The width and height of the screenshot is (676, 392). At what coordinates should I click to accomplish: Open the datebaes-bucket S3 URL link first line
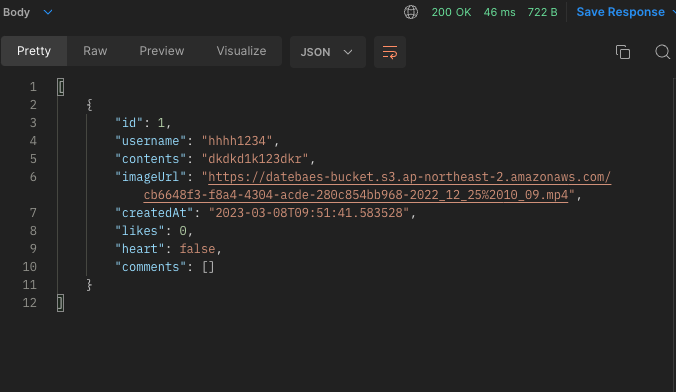(x=409, y=177)
